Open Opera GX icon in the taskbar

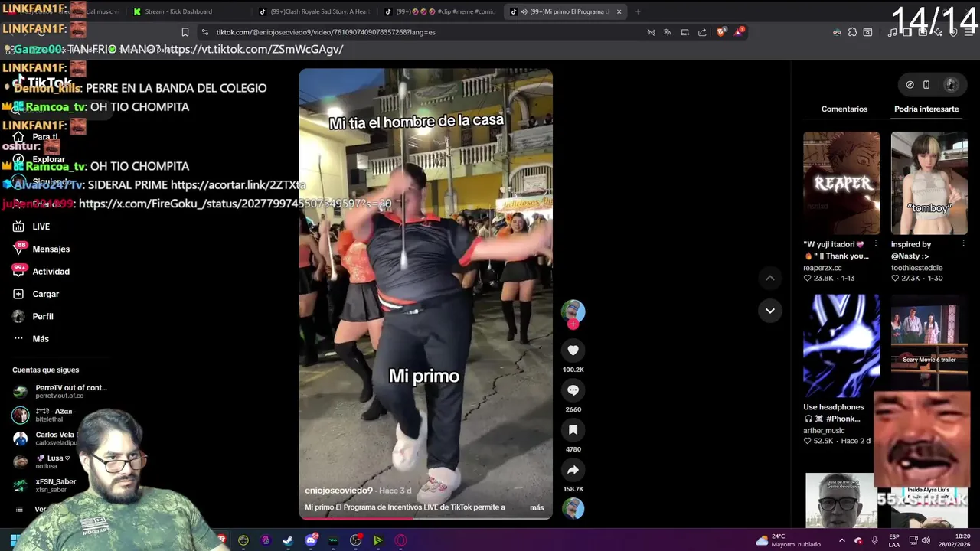(x=400, y=540)
